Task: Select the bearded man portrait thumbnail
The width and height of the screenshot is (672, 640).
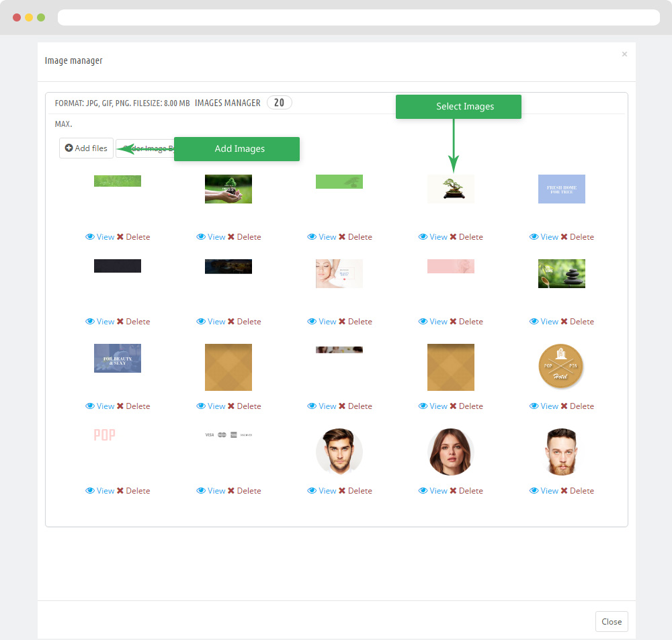Action: 561,452
